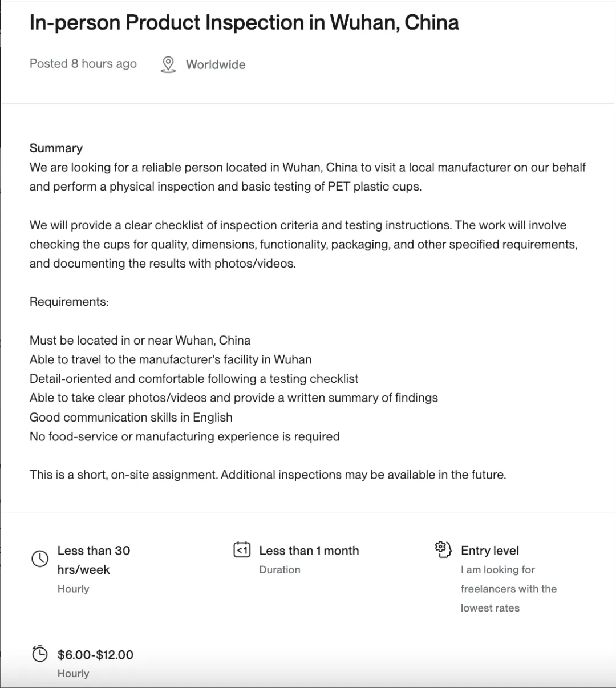Click the job title In-person Product Inspection heading
This screenshot has height=688, width=616.
(244, 22)
